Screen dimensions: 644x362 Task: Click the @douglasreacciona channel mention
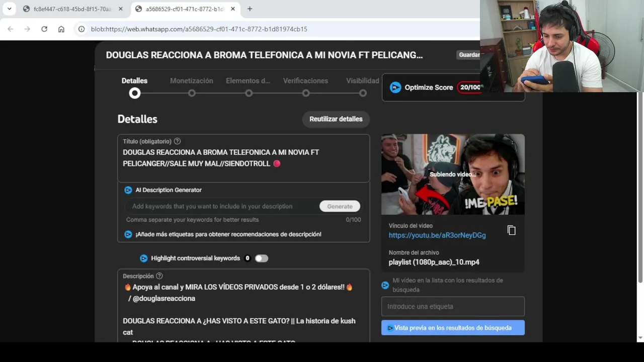point(164,298)
